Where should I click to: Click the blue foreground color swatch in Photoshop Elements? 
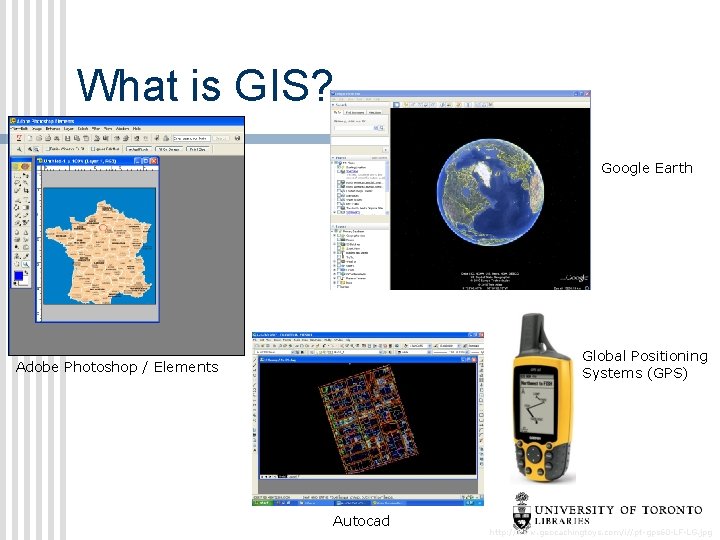(x=18, y=276)
